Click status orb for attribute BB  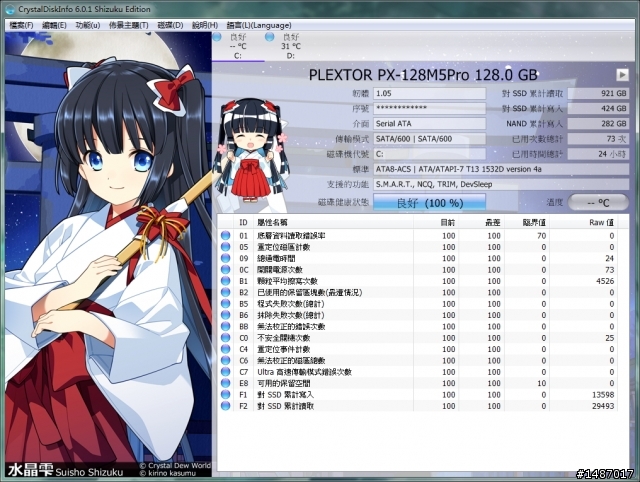coord(225,327)
